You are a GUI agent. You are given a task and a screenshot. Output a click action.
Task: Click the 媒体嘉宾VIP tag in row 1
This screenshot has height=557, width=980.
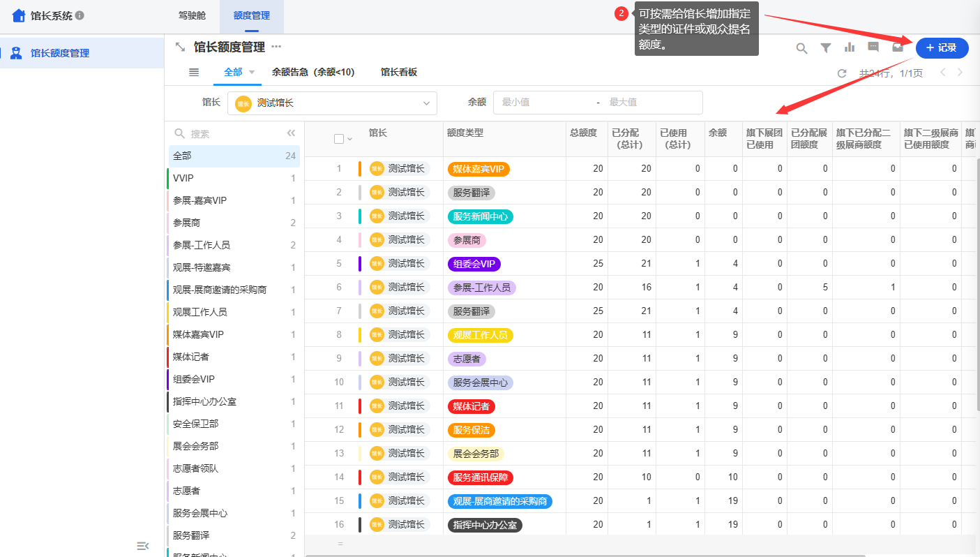point(478,169)
